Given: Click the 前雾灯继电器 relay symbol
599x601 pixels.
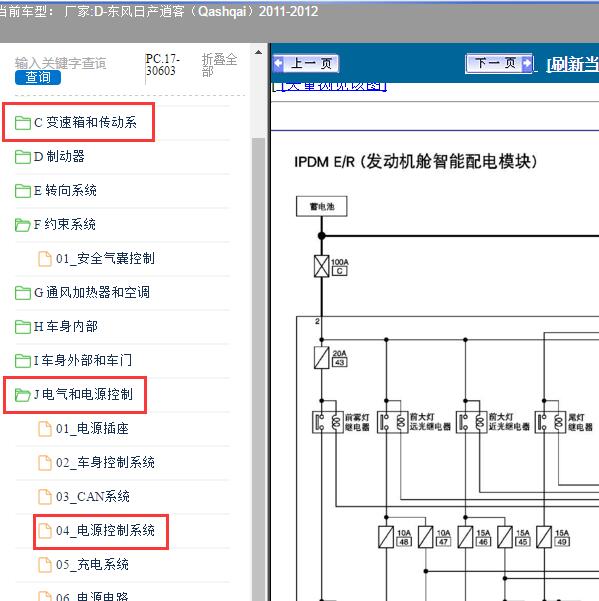Looking at the screenshot, I should (x=328, y=422).
